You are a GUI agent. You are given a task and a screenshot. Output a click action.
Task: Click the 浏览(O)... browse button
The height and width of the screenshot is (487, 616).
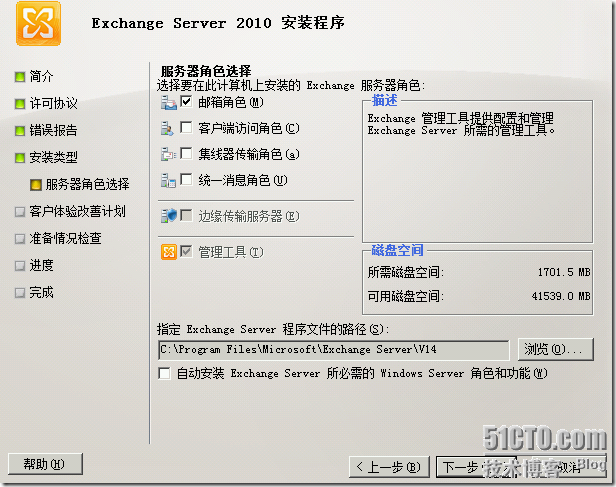pyautogui.click(x=556, y=349)
